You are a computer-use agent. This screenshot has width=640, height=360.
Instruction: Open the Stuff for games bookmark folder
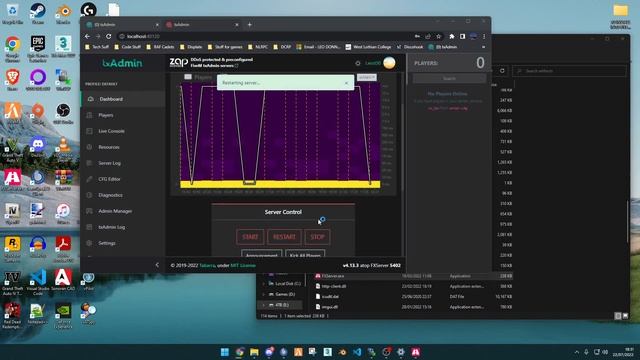pyautogui.click(x=225, y=47)
